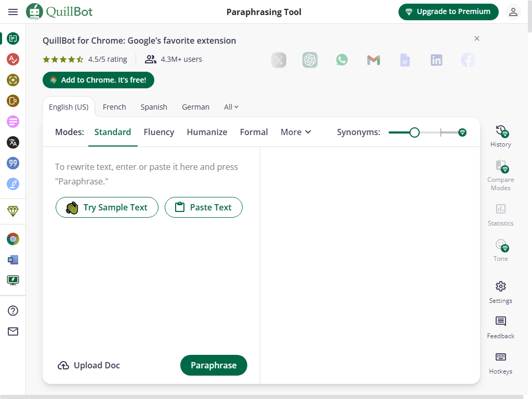Click the Synonyms slider handle
The width and height of the screenshot is (532, 399).
[414, 132]
